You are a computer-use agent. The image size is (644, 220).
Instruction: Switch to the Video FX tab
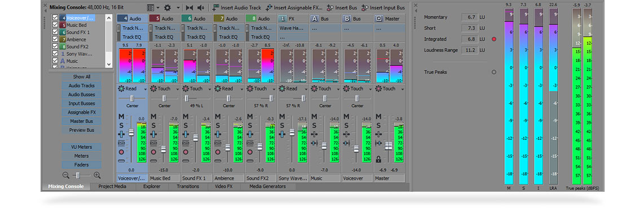tap(223, 187)
